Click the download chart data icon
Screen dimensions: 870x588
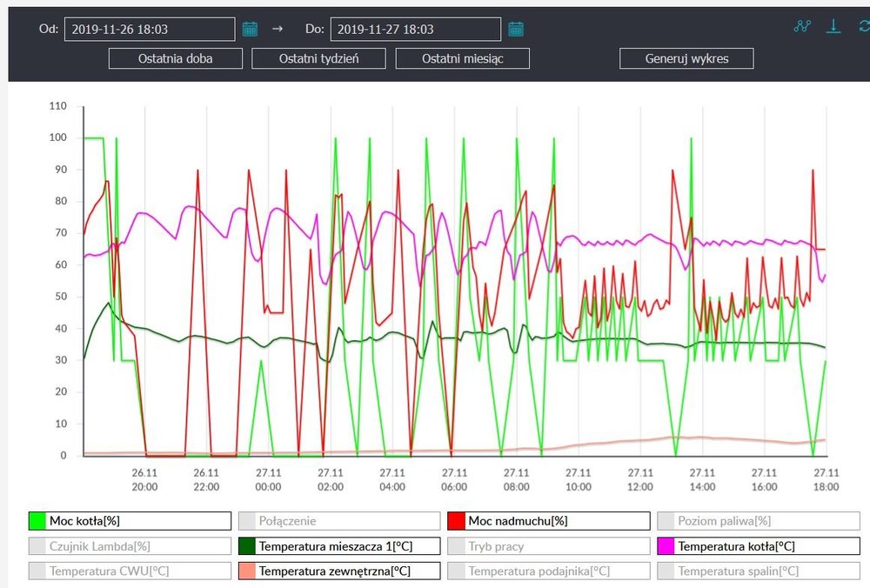click(833, 26)
